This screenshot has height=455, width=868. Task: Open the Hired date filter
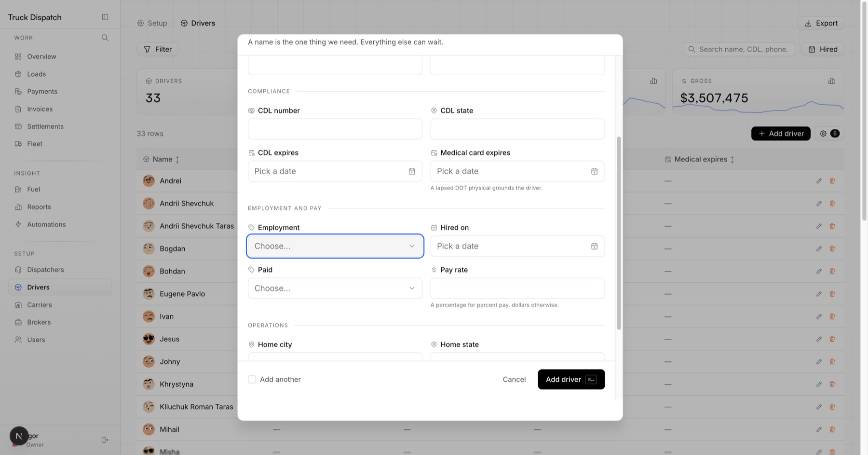(823, 49)
